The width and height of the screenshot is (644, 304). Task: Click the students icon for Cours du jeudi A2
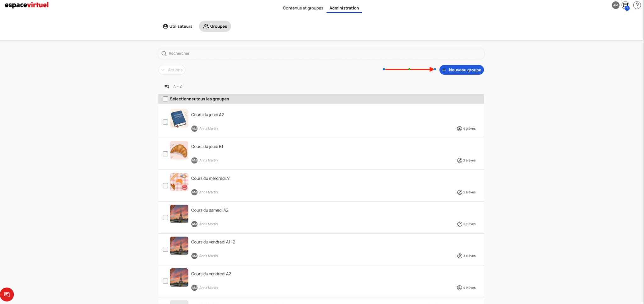459,129
